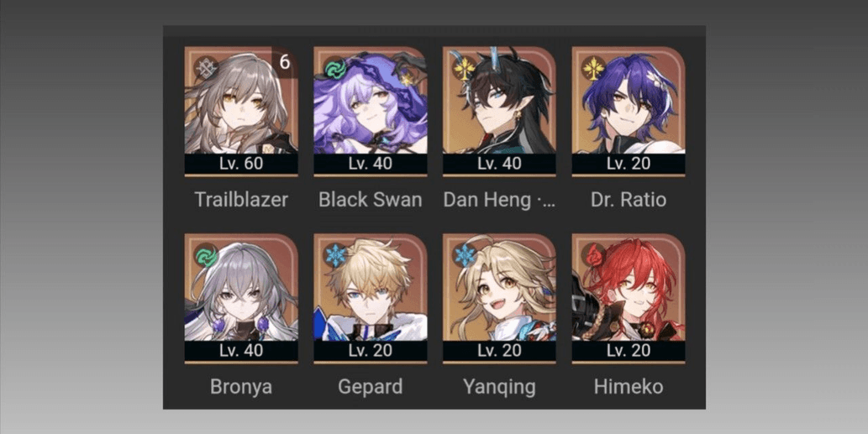Select Bronya character portrait
Viewport: 868px width, 434px height.
241,299
